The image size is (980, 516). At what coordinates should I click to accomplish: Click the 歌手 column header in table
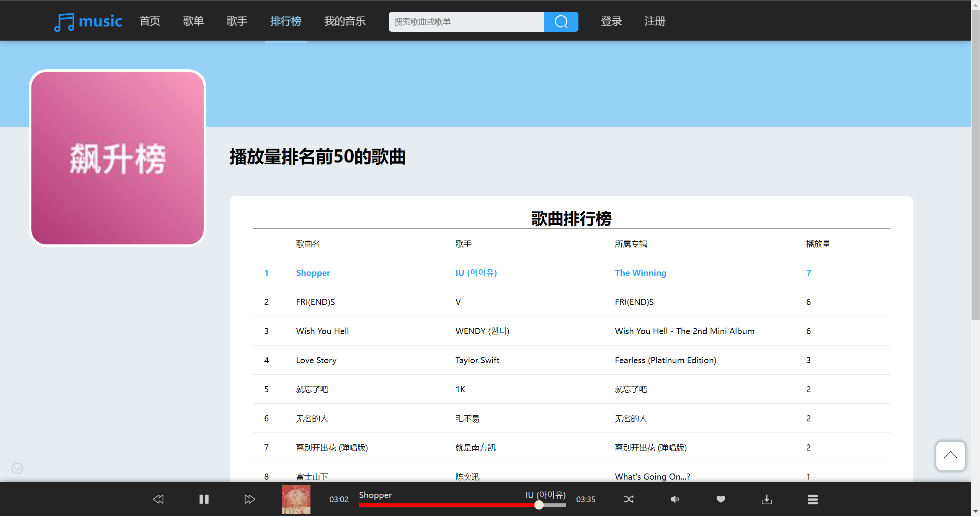pos(464,244)
